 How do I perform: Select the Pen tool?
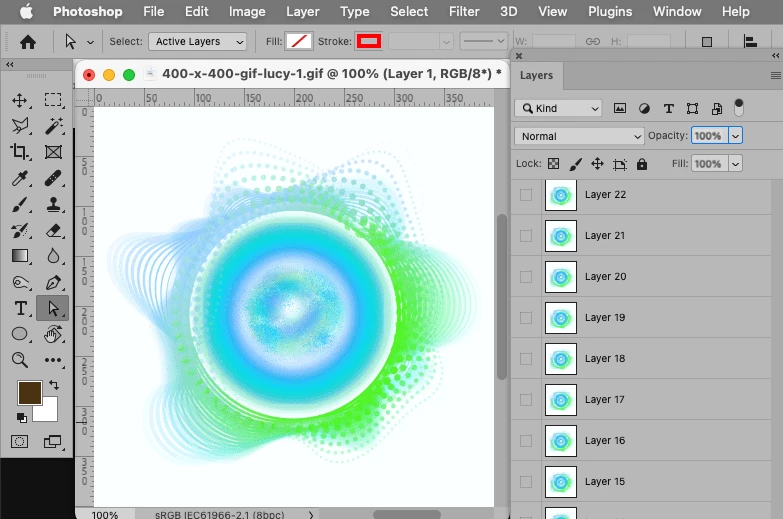[x=53, y=283]
